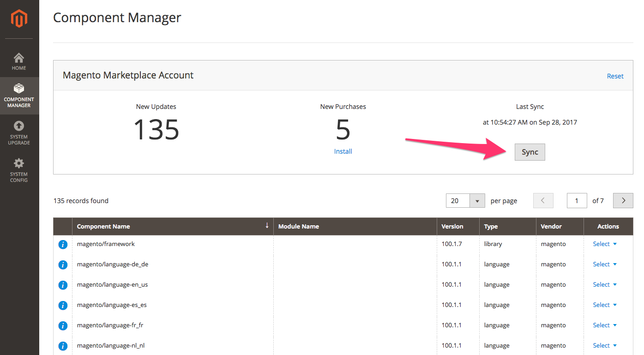Click the Vendor column header
Viewport: 644px width, 355px height.
560,226
